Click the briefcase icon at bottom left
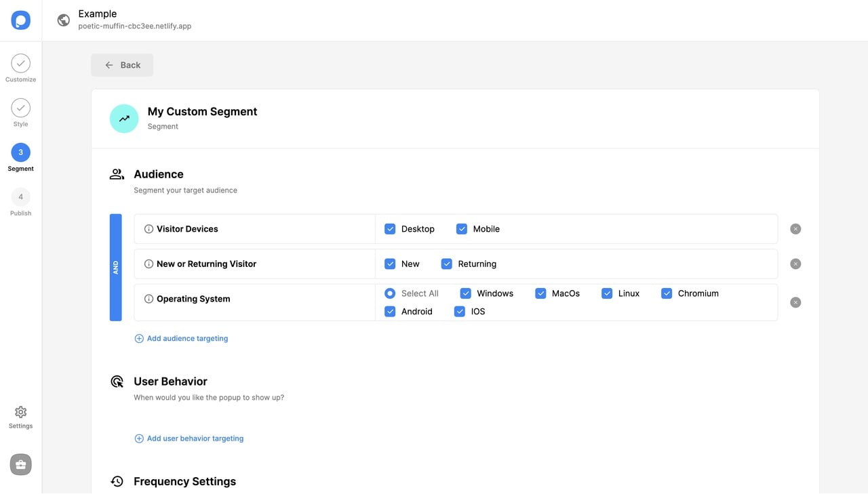Screen dimensions: 868x494 20,464
